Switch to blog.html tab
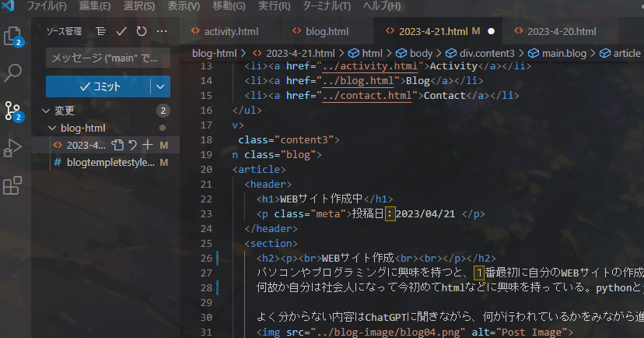Screen dimensions: 644x338 [327, 31]
